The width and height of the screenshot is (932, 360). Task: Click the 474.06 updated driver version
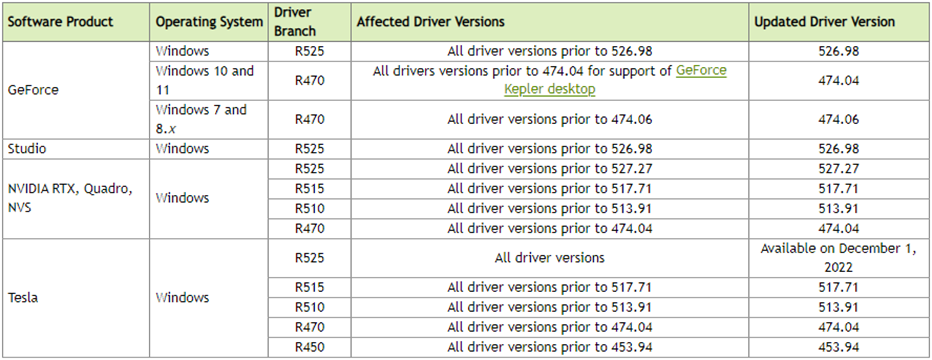pos(839,119)
